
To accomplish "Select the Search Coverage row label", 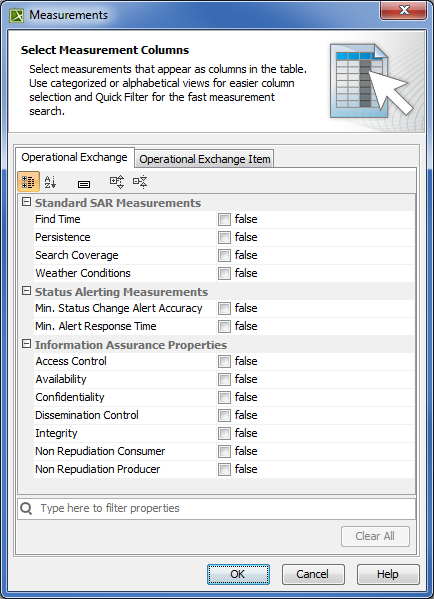I will (x=77, y=255).
